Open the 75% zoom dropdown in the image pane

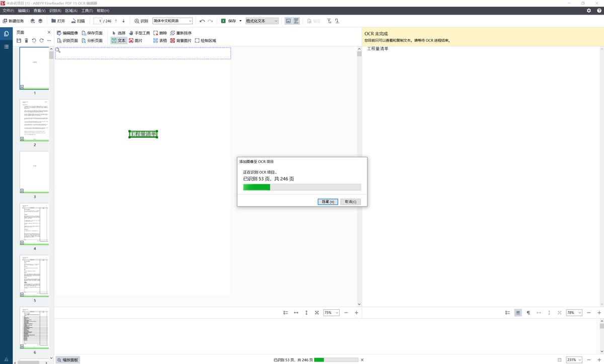click(x=331, y=313)
